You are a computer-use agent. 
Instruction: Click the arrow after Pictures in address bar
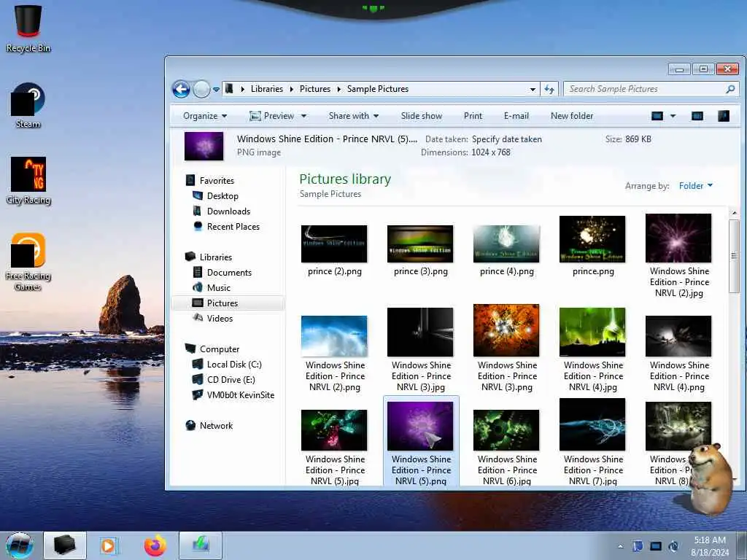339,89
